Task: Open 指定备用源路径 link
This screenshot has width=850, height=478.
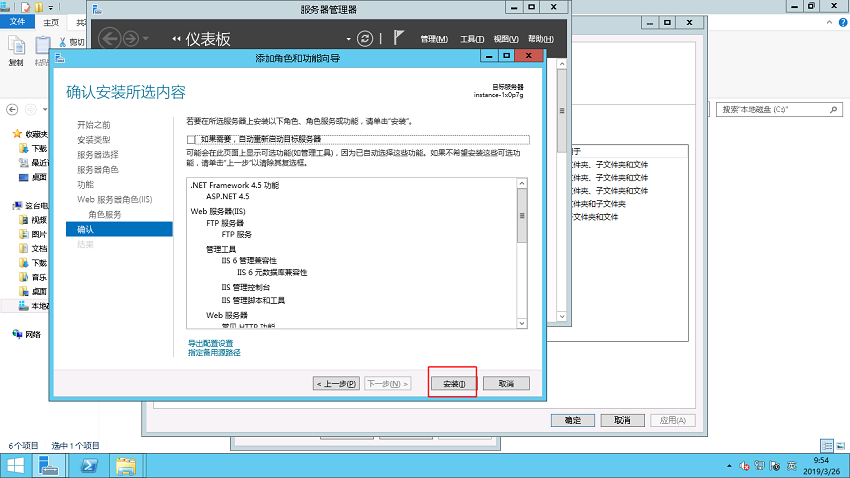Action: (x=214, y=353)
